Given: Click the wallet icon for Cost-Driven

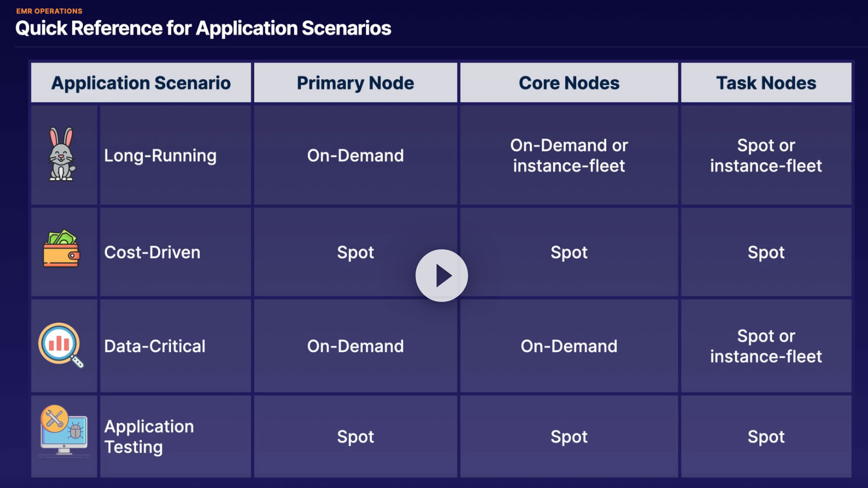Looking at the screenshot, I should pos(62,249).
